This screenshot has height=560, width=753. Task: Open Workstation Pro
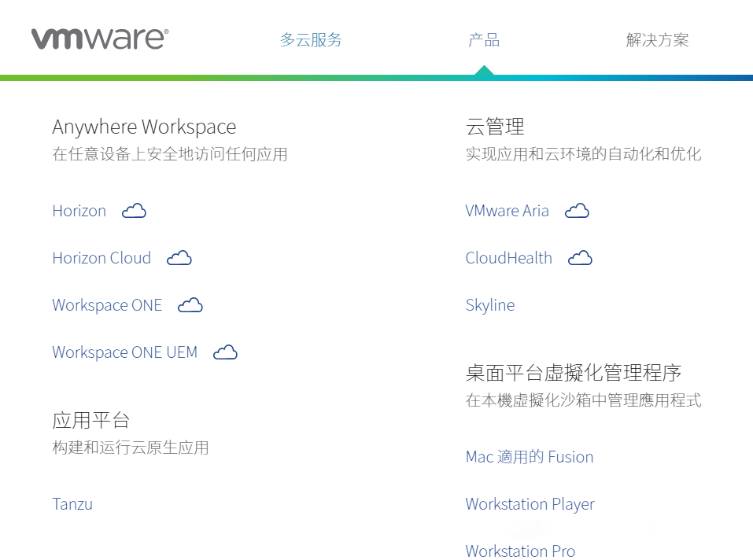click(x=520, y=551)
